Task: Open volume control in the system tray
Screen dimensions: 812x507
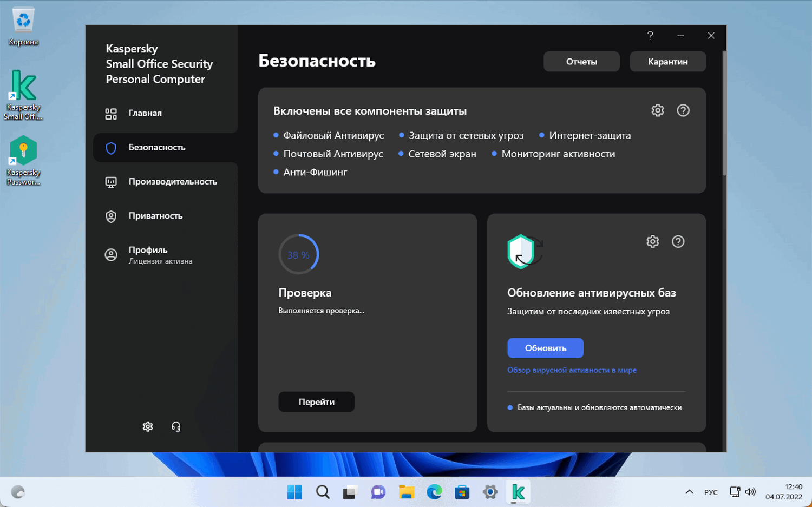Action: (x=750, y=492)
